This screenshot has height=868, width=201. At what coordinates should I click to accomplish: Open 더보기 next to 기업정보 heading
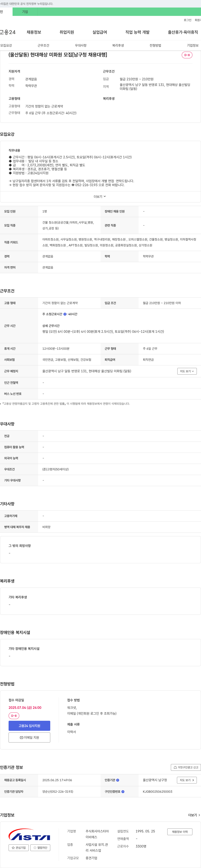(194, 815)
